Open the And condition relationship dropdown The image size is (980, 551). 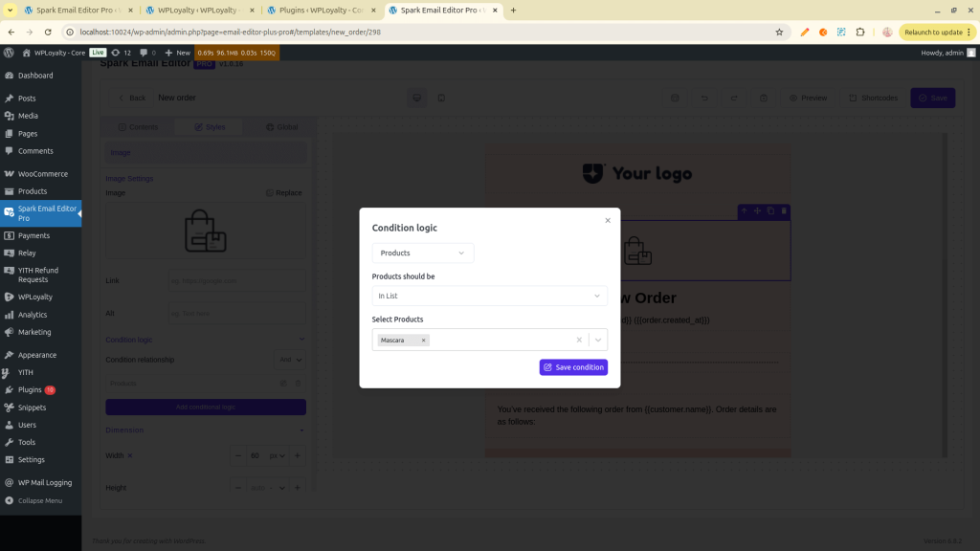(x=290, y=360)
